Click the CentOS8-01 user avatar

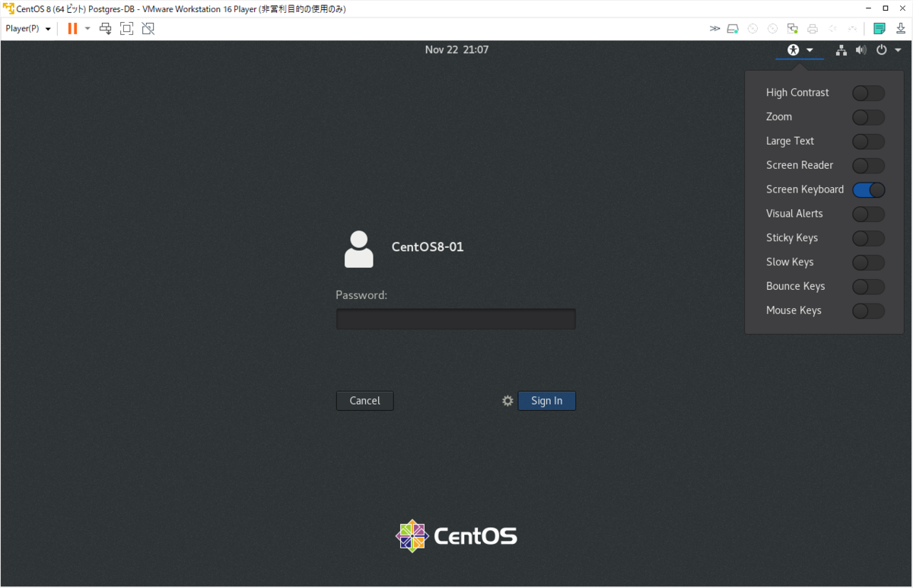pyautogui.click(x=359, y=249)
